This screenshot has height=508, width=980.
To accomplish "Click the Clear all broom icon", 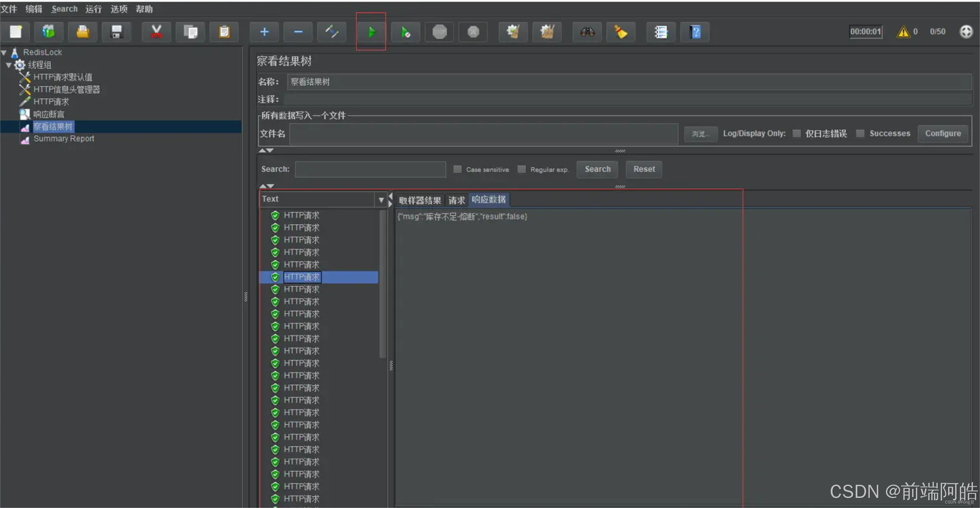I will (547, 32).
